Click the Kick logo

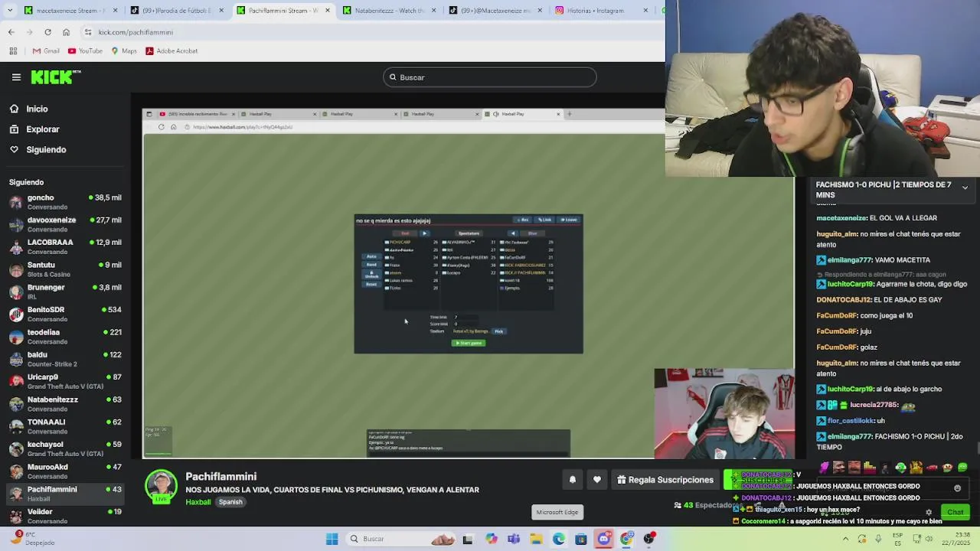tap(55, 77)
